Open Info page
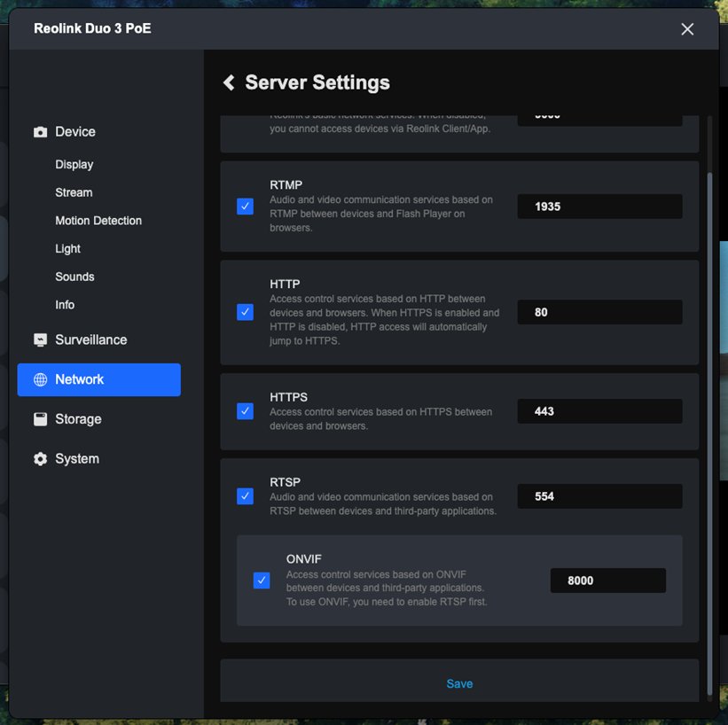 [65, 305]
